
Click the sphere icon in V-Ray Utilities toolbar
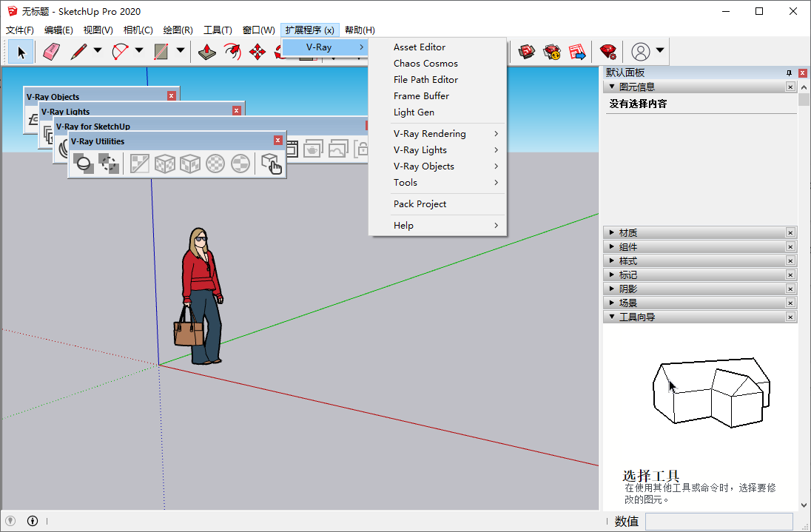click(x=83, y=164)
